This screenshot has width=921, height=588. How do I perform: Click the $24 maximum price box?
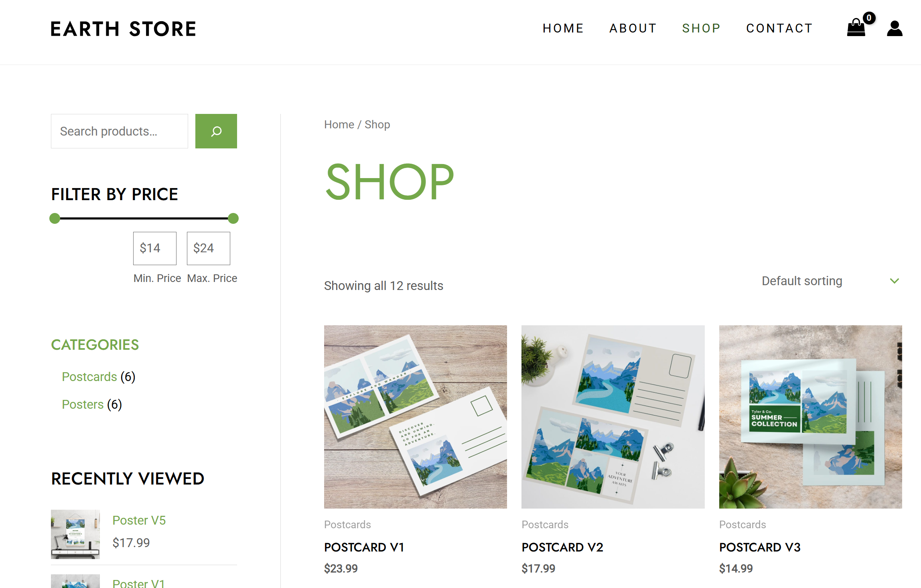tap(209, 248)
